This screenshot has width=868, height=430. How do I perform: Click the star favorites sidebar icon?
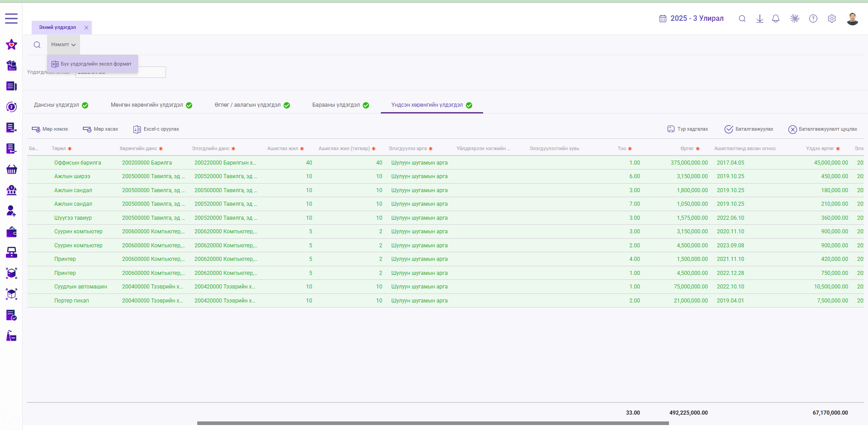tap(11, 44)
